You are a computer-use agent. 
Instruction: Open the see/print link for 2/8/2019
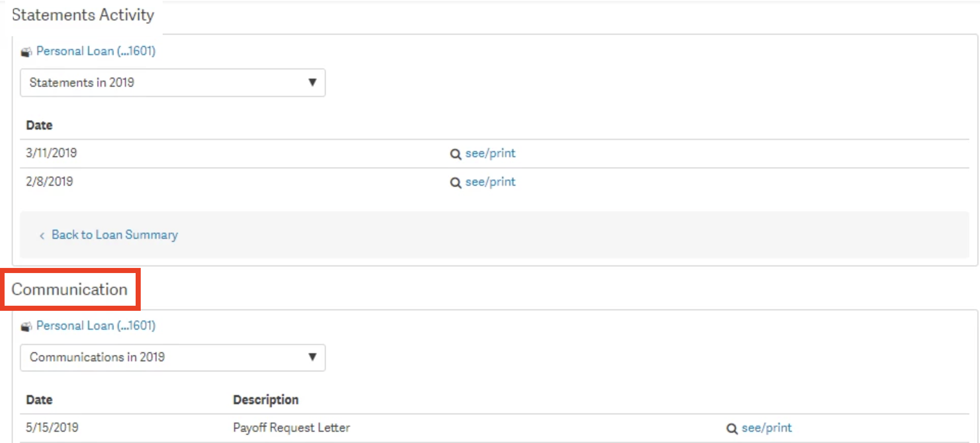(x=490, y=182)
